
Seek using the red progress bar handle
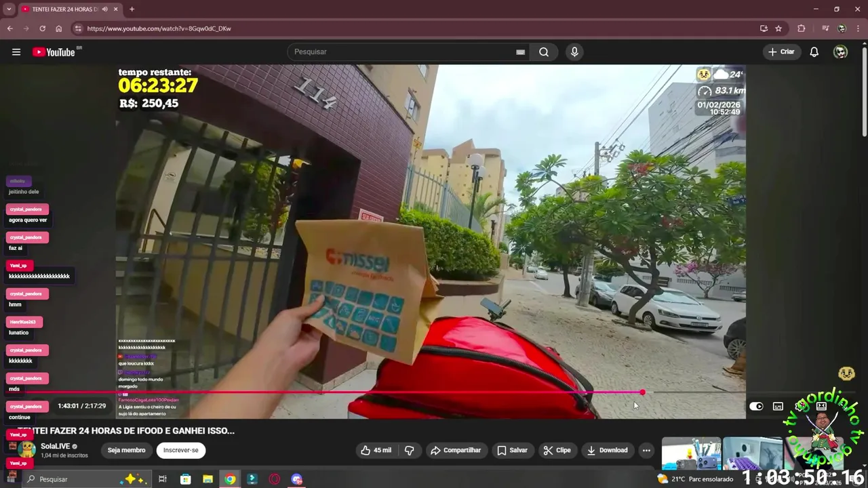point(642,392)
